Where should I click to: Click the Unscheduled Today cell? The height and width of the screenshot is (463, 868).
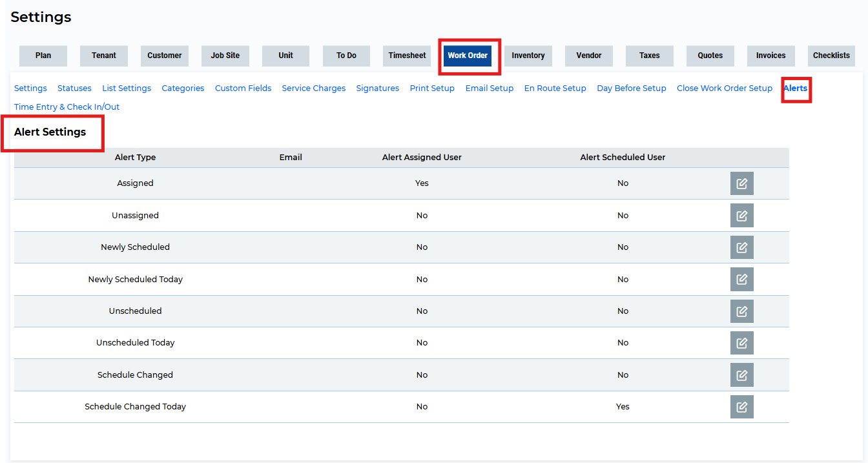135,343
